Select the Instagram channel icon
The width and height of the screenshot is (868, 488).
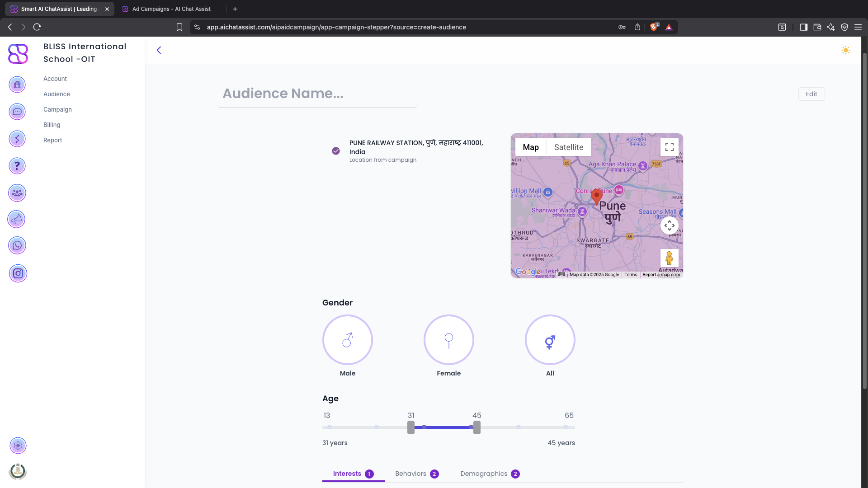point(18,273)
